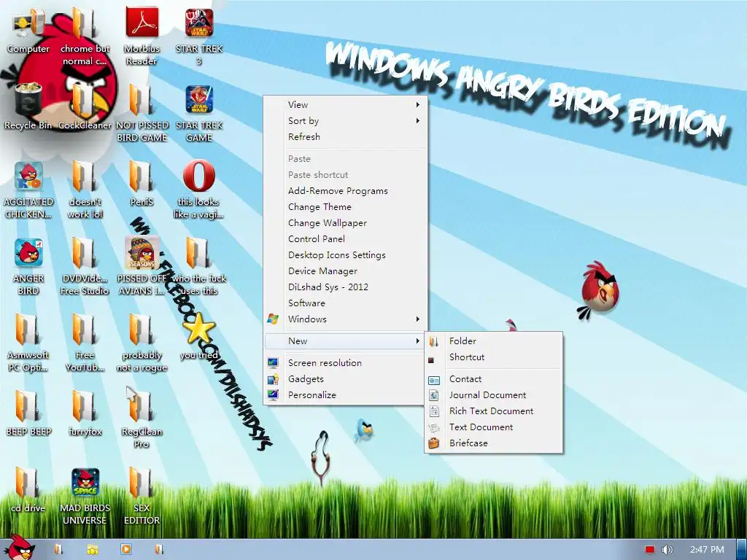Click the yellow folder taskbar icon
Screen dimensions: 747x560
[x=93, y=550]
